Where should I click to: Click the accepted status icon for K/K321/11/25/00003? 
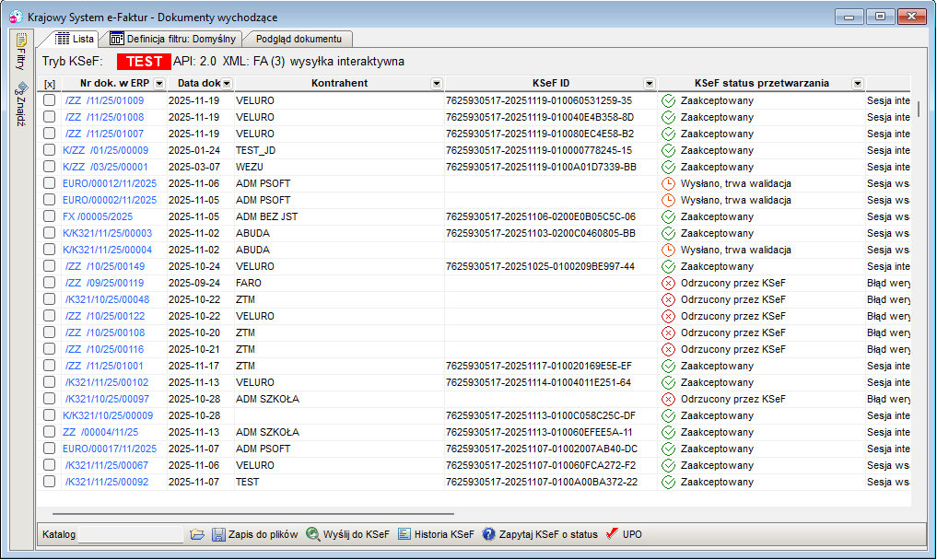(669, 234)
